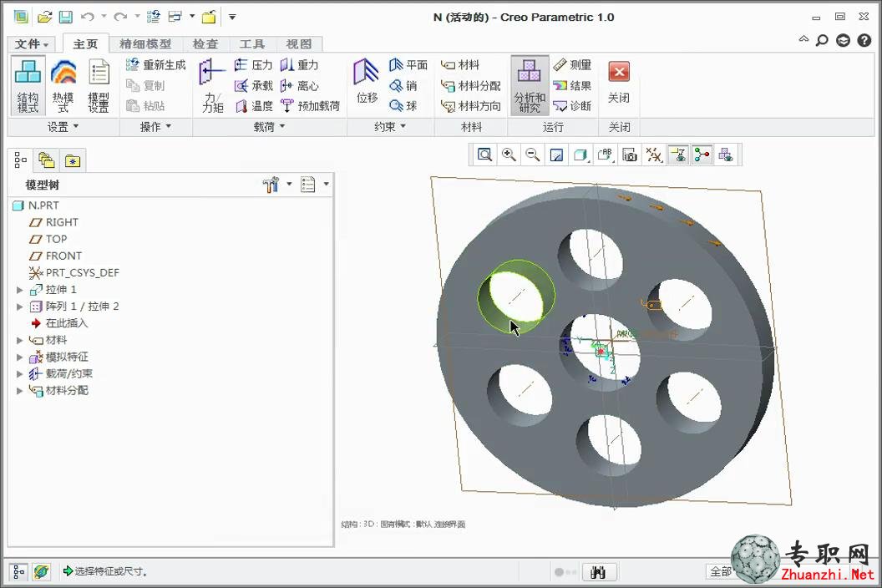Add a Pressure load (压力)
882x588 pixels.
253,65
